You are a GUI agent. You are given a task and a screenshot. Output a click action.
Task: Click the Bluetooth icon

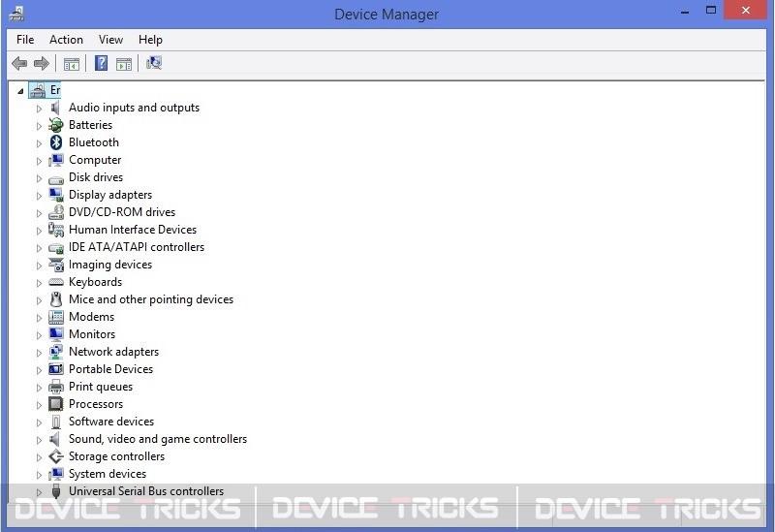click(56, 142)
